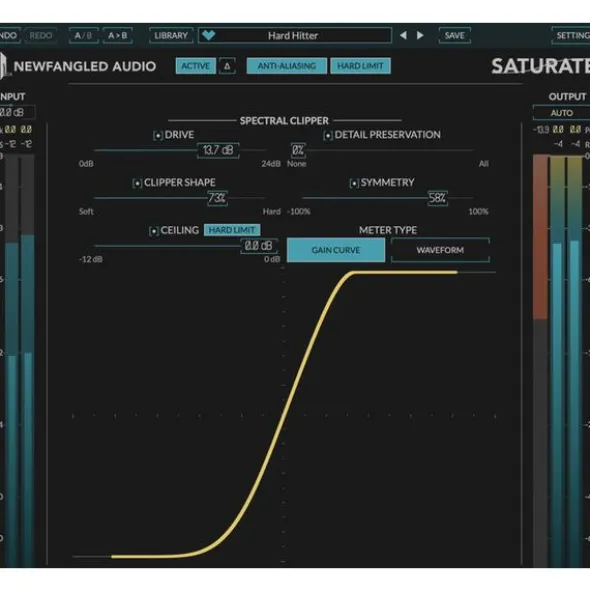Click the Meter Type label
This screenshot has width=590, height=591.
tap(388, 230)
